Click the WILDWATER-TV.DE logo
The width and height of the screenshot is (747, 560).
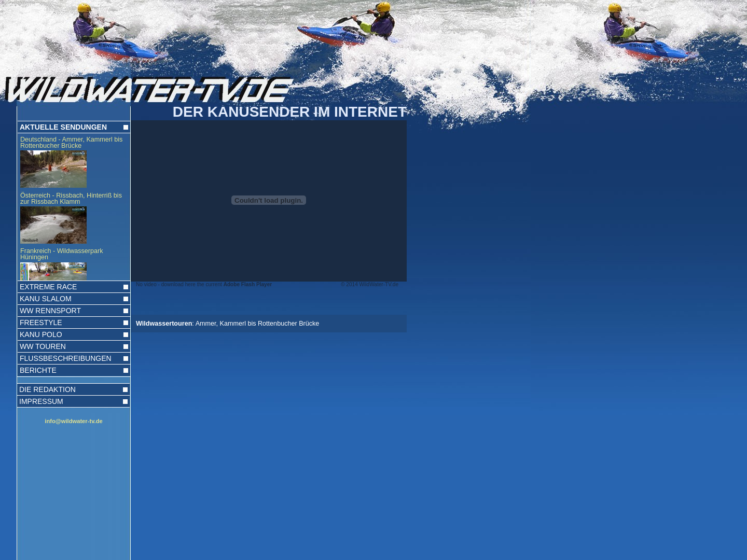[149, 90]
